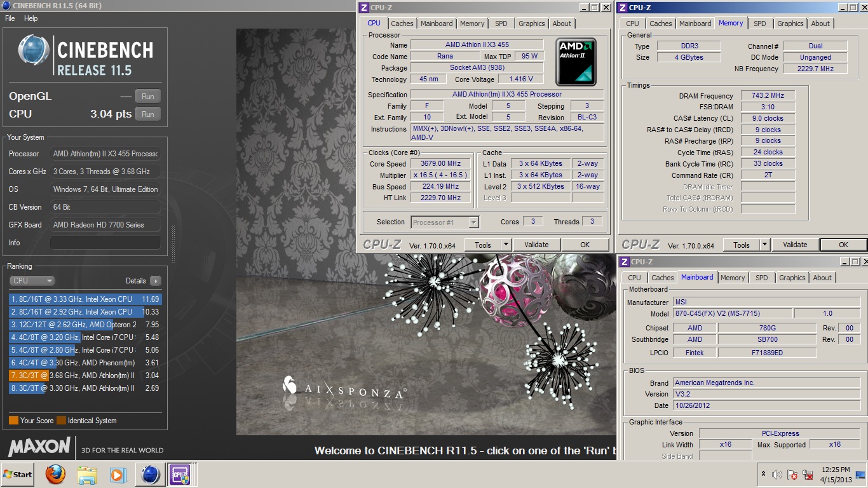The height and width of the screenshot is (488, 868).
Task: Open SPD tab in CPU-Z CPU window
Action: click(x=501, y=24)
